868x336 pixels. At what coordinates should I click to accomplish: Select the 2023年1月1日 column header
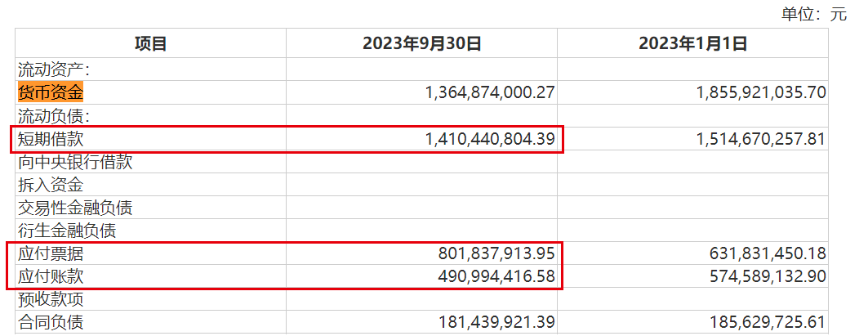pyautogui.click(x=692, y=44)
